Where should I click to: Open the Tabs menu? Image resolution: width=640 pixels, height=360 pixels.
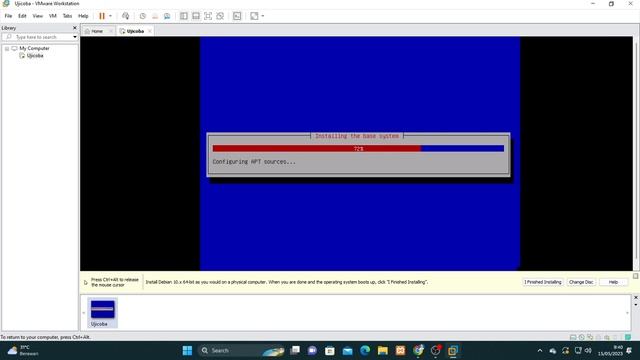(67, 16)
